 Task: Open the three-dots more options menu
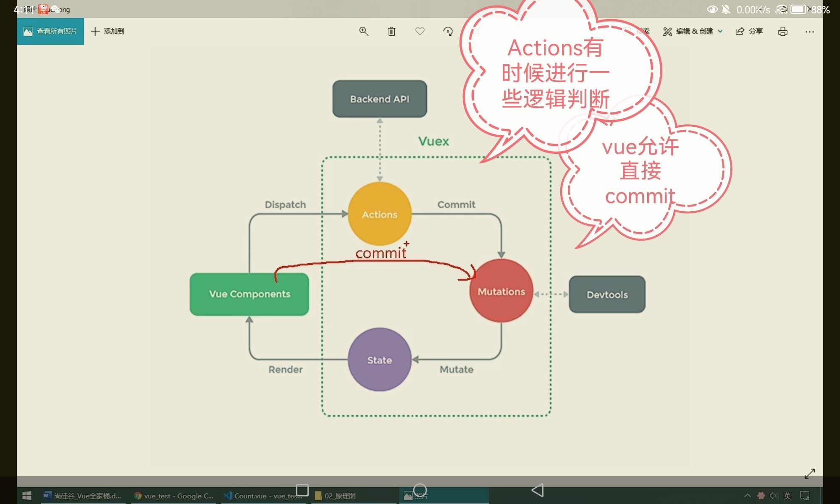[809, 31]
